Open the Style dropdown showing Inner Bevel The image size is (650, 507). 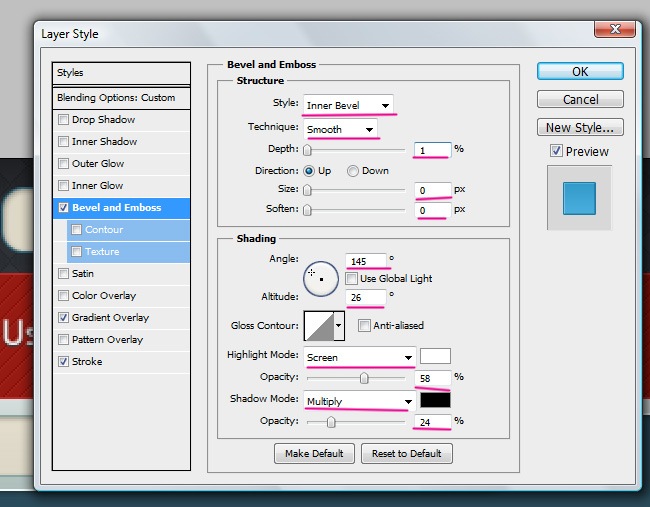(x=347, y=105)
